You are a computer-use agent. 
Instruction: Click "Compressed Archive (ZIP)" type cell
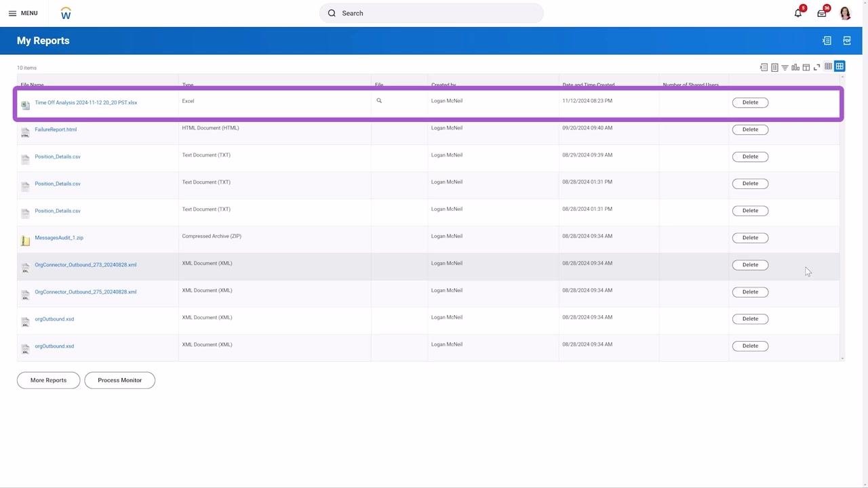coord(212,237)
